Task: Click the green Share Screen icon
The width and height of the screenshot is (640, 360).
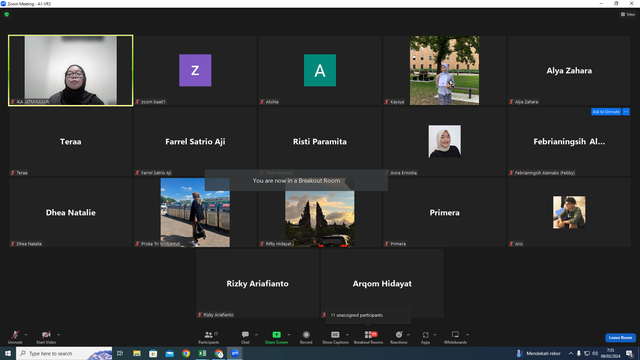Action: [x=276, y=335]
